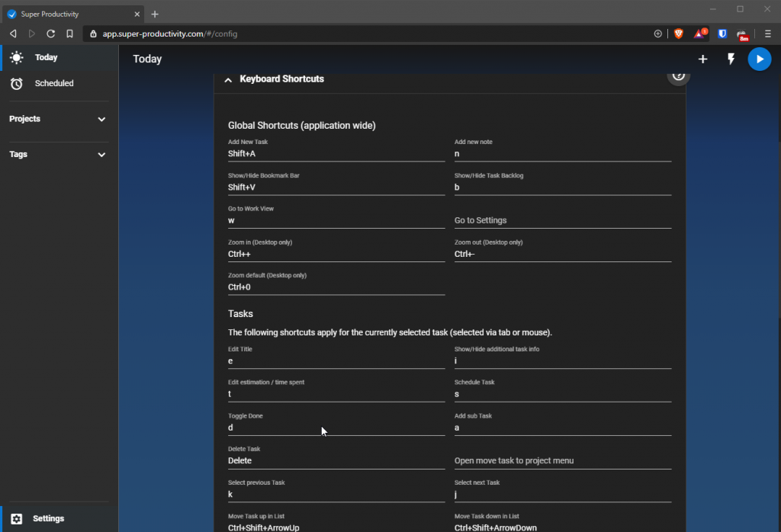
Task: Collapse the Keyboard Shortcuts section
Action: [x=228, y=79]
